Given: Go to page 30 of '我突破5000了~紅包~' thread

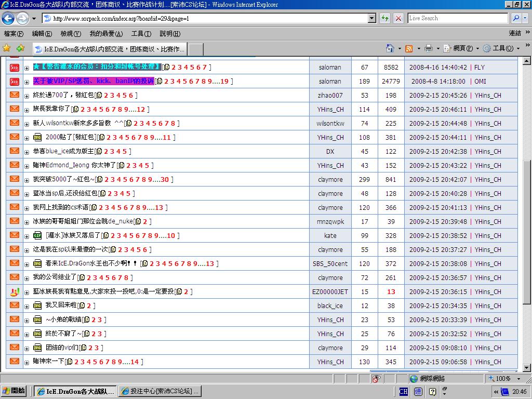Looking at the screenshot, I should coord(165,179).
